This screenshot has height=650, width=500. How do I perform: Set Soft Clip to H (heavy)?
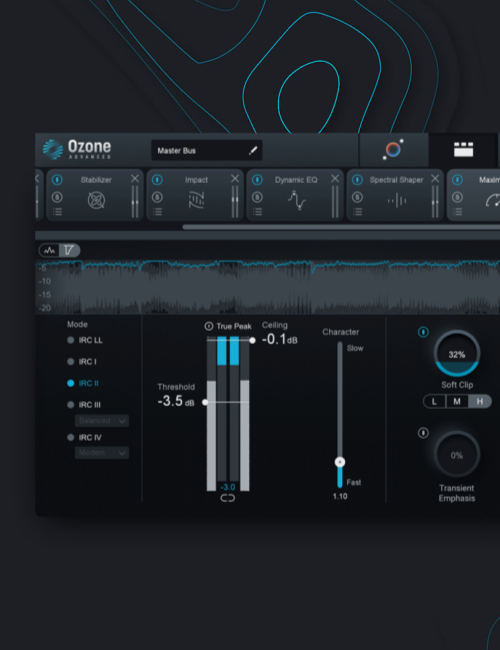click(x=480, y=401)
